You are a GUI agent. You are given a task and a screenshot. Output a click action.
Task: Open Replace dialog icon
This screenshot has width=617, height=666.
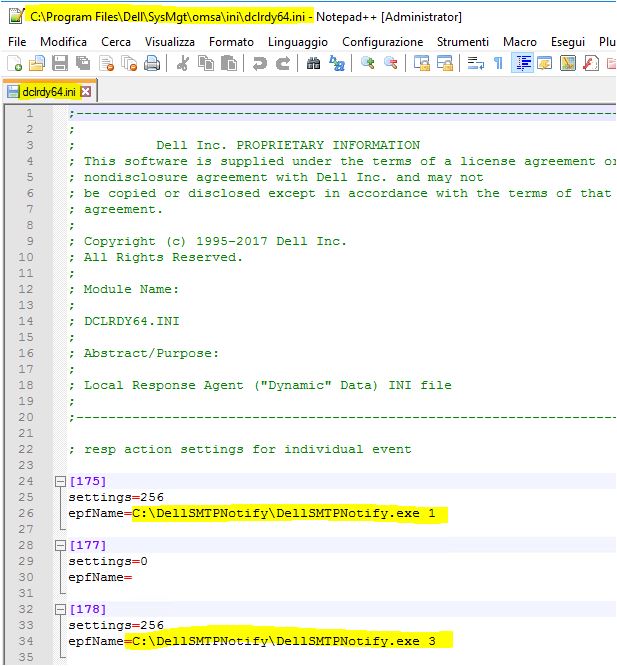tap(337, 64)
